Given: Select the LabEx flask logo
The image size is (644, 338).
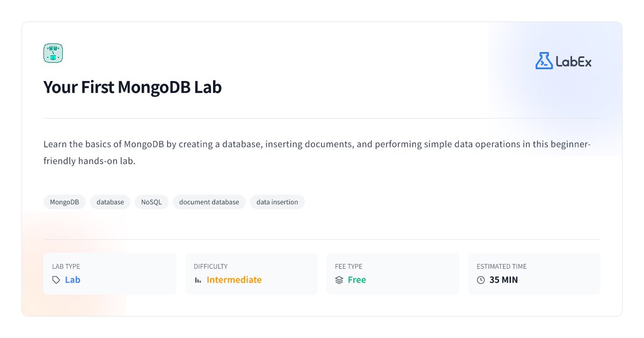Looking at the screenshot, I should pyautogui.click(x=543, y=61).
